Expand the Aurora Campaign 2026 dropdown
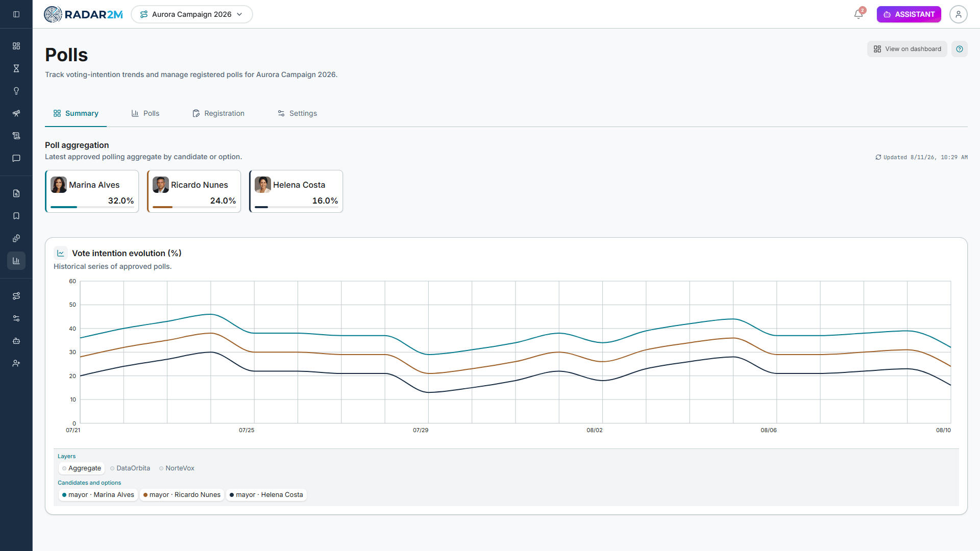 point(192,14)
